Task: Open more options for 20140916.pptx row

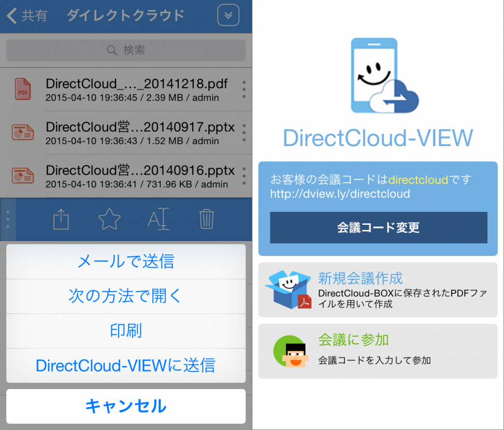Action: (x=244, y=176)
